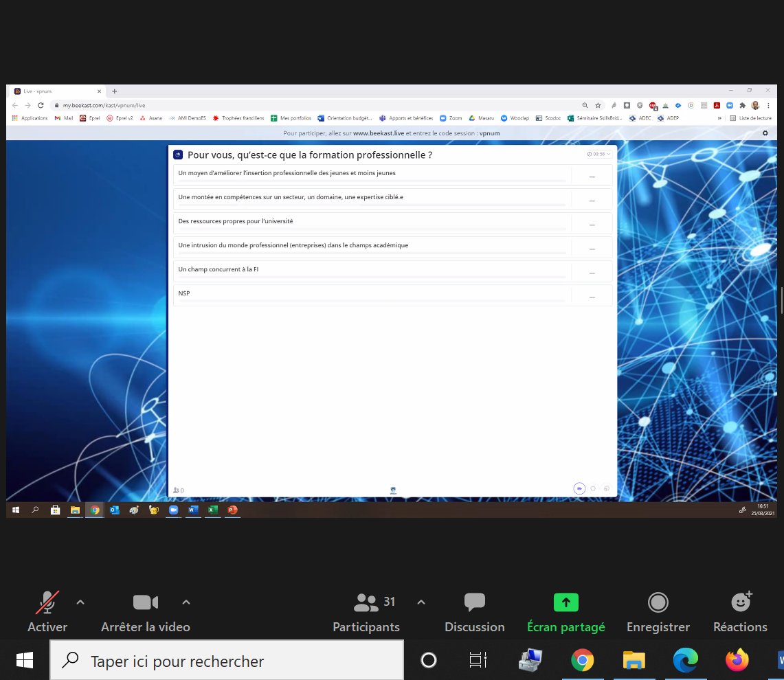Open the Applications bookmark shortcut
Image resolution: width=784 pixels, height=680 pixels.
(x=30, y=118)
